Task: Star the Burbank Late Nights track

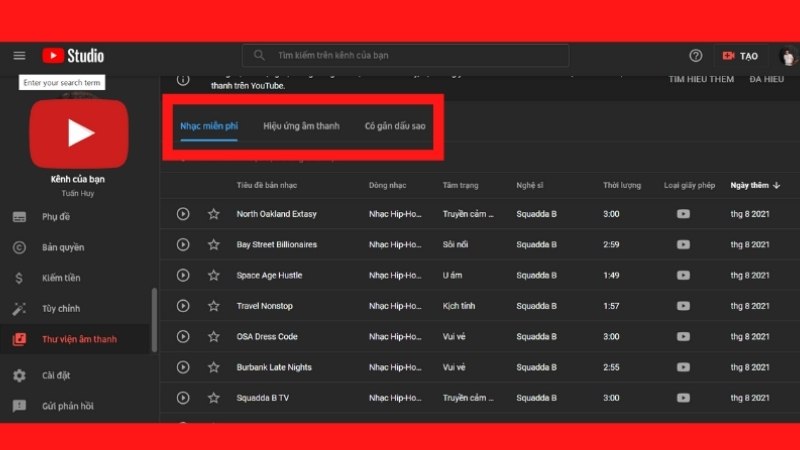Action: [x=214, y=367]
